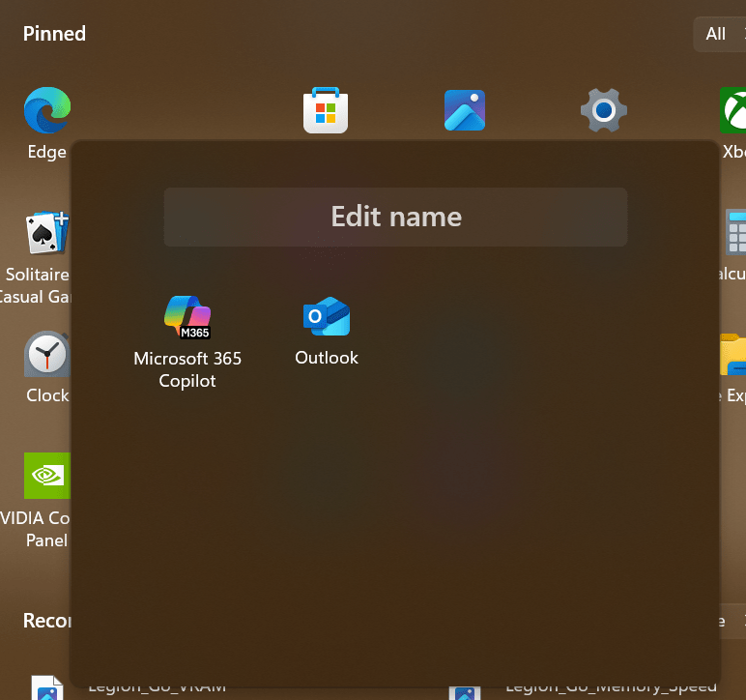Open the Settings gear app

[x=604, y=110]
